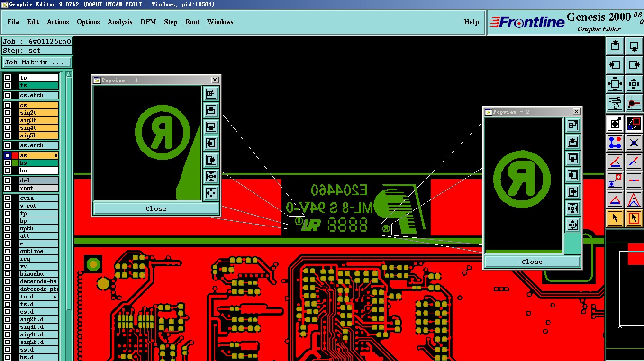The width and height of the screenshot is (644, 361).
Task: Click the pan right icon in main toolbar
Action: point(634,65)
